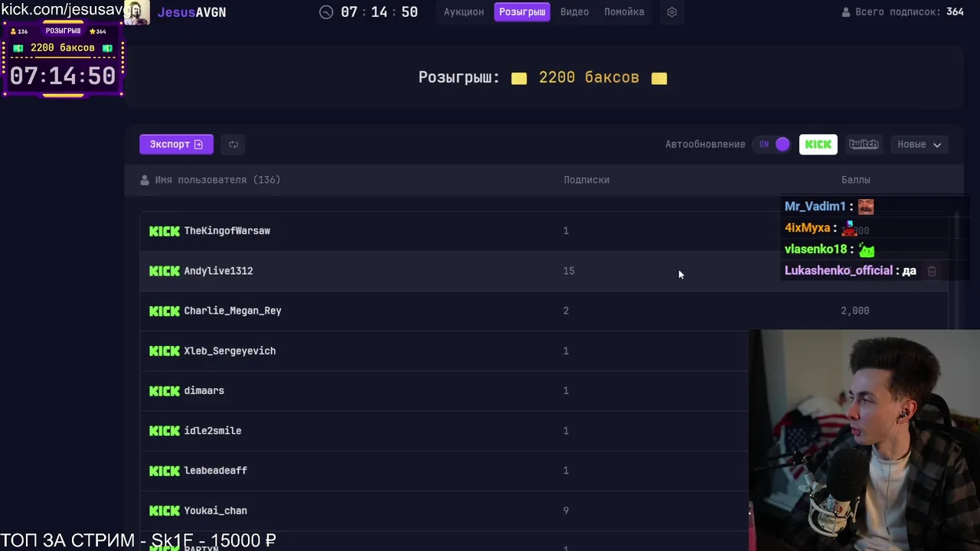Click the timer clock icon

(x=326, y=12)
